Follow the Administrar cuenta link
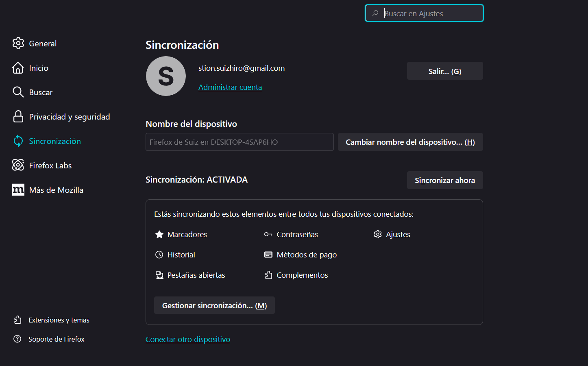 [x=230, y=87]
